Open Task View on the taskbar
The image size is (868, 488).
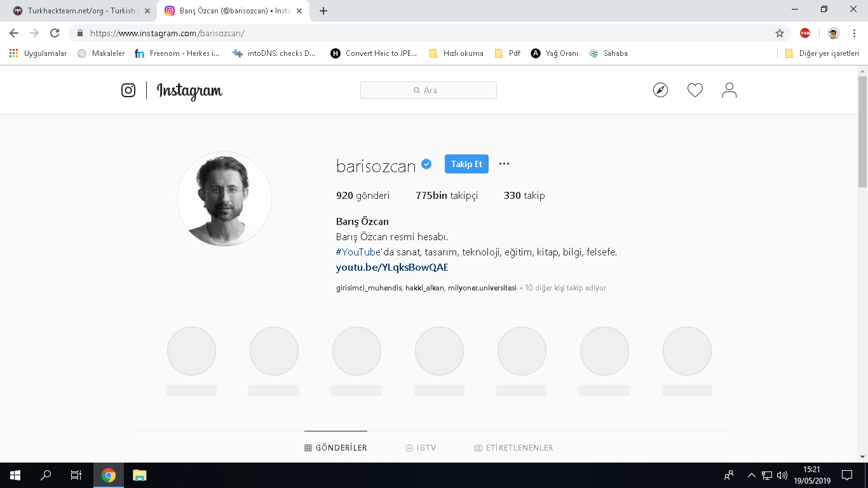76,475
